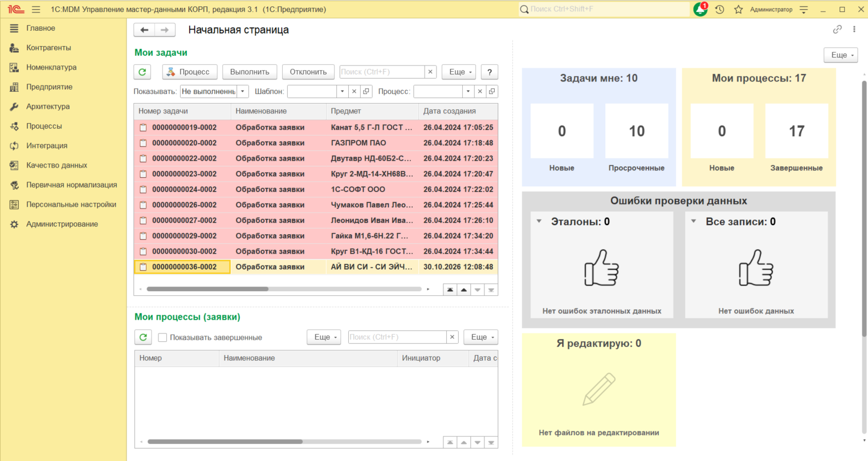Clear the Процесс filter field
Viewport: 868px width, 461px height.
tap(480, 91)
